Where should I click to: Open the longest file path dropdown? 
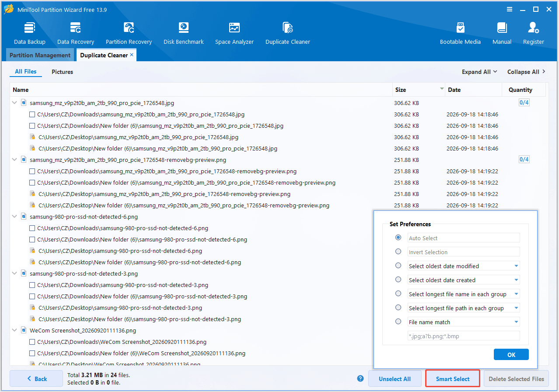coord(464,308)
